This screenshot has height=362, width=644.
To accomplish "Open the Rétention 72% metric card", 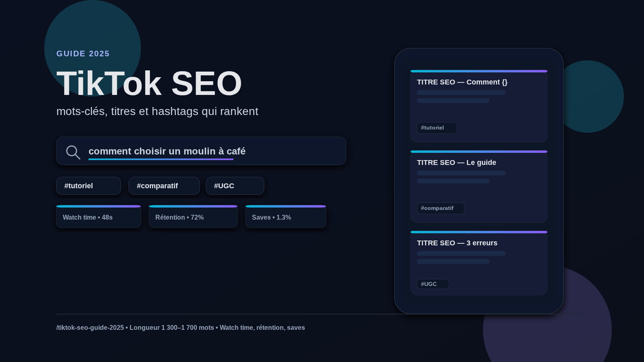I will pyautogui.click(x=193, y=216).
